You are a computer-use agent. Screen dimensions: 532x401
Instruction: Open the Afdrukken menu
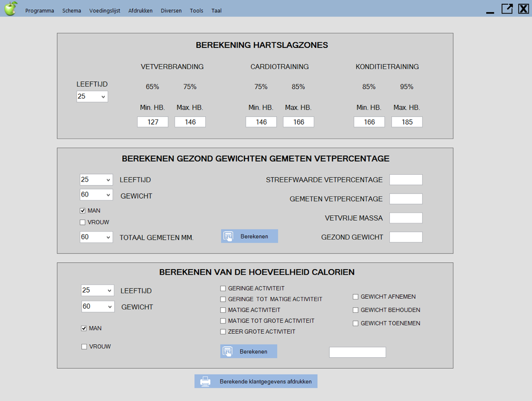tap(140, 10)
